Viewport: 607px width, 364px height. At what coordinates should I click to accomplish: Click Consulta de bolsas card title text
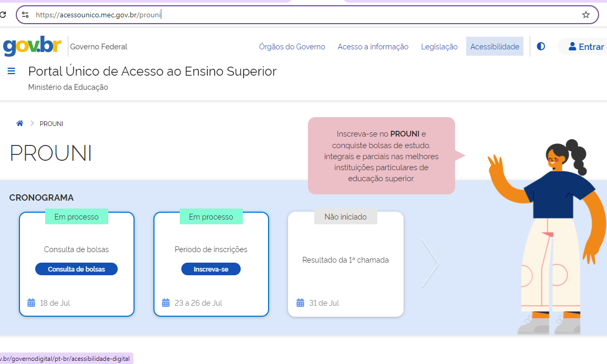[76, 249]
